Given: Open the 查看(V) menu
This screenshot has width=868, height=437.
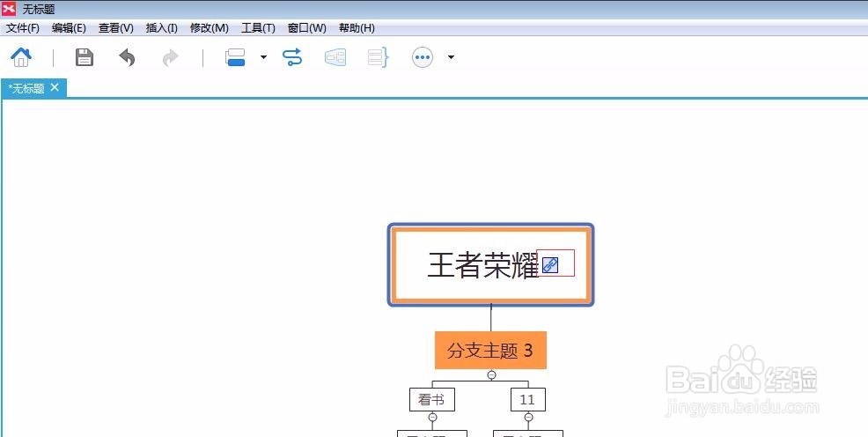Looking at the screenshot, I should point(115,27).
